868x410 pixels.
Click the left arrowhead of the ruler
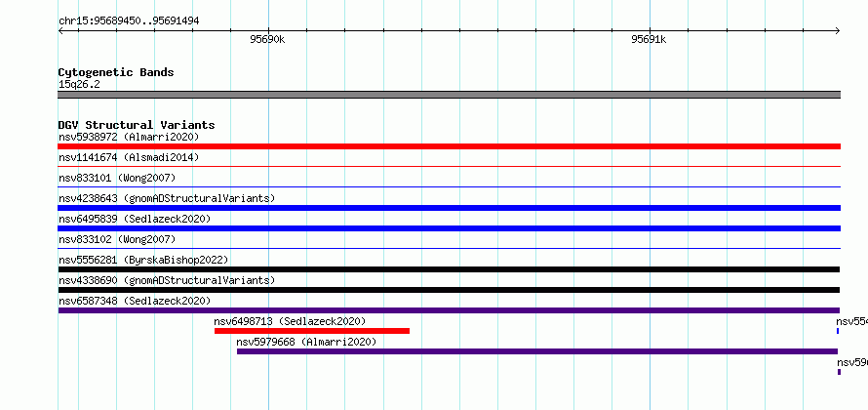(60, 31)
